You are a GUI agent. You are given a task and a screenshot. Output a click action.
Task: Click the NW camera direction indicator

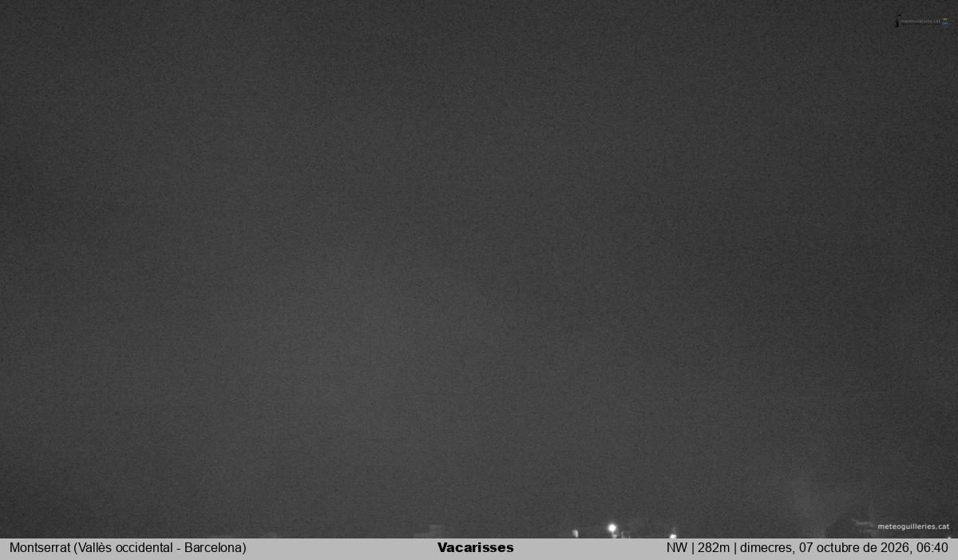pyautogui.click(x=676, y=547)
